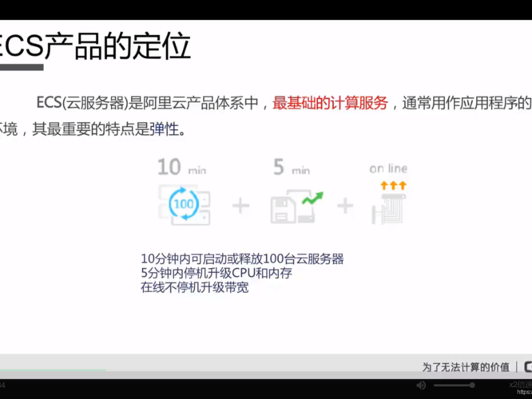Screen dimensions: 532x399
Task: Click the green upward trend arrow icon
Action: point(313,199)
